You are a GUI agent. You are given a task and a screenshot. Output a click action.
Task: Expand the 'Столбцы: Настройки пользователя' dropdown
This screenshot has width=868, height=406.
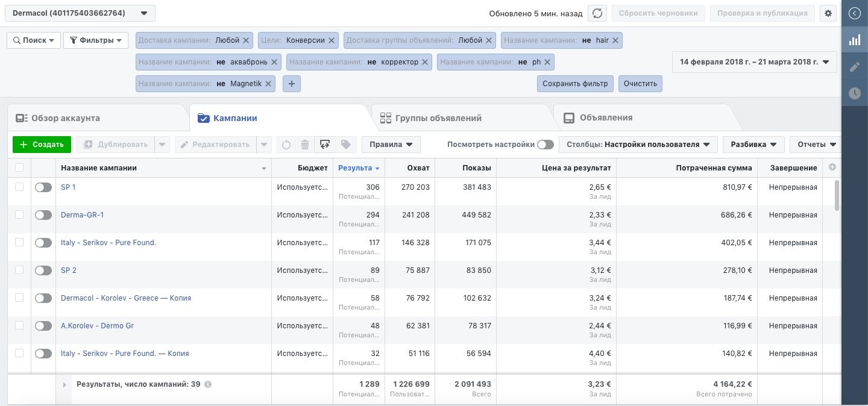(x=638, y=145)
